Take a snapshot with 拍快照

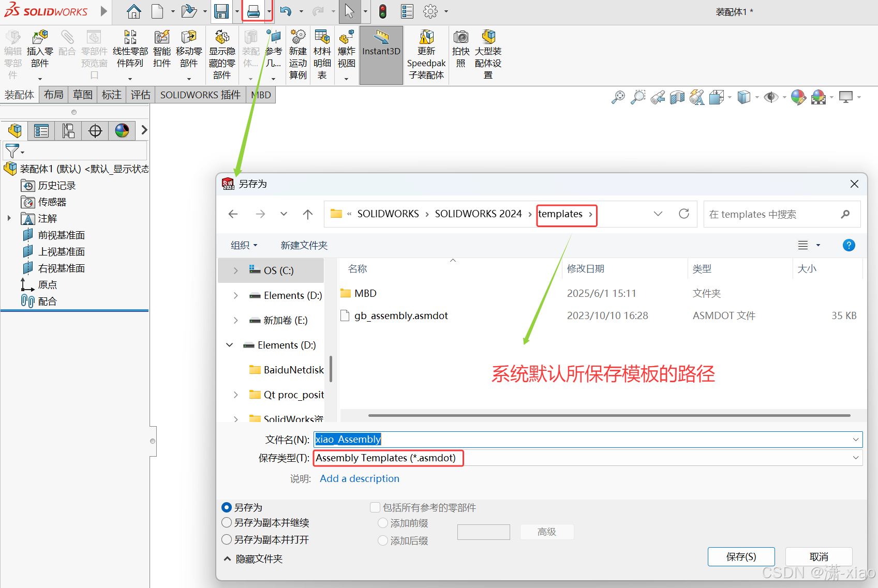[x=461, y=50]
